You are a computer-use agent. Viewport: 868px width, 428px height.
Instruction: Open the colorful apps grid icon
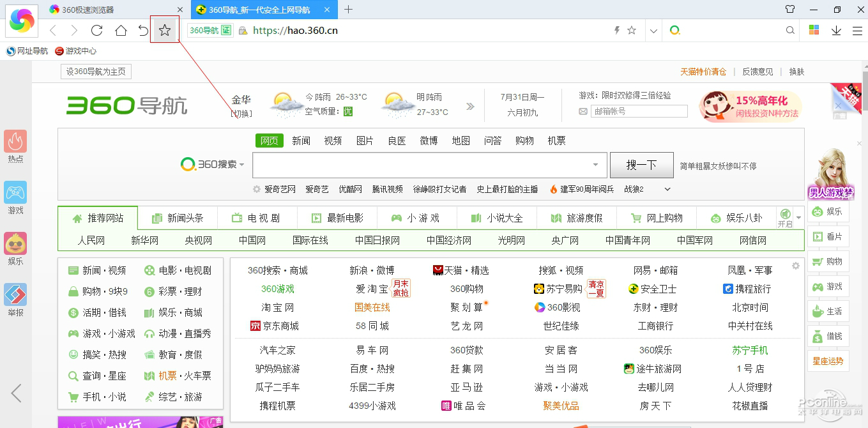click(814, 30)
